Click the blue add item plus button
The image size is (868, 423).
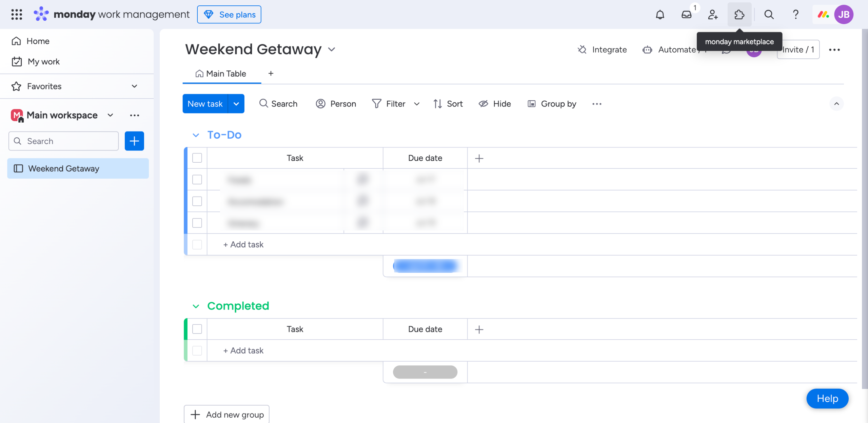134,141
